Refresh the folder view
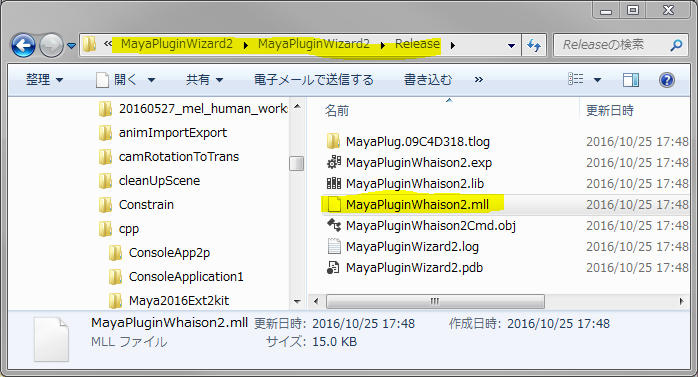Image resolution: width=698 pixels, height=377 pixels. click(x=534, y=45)
